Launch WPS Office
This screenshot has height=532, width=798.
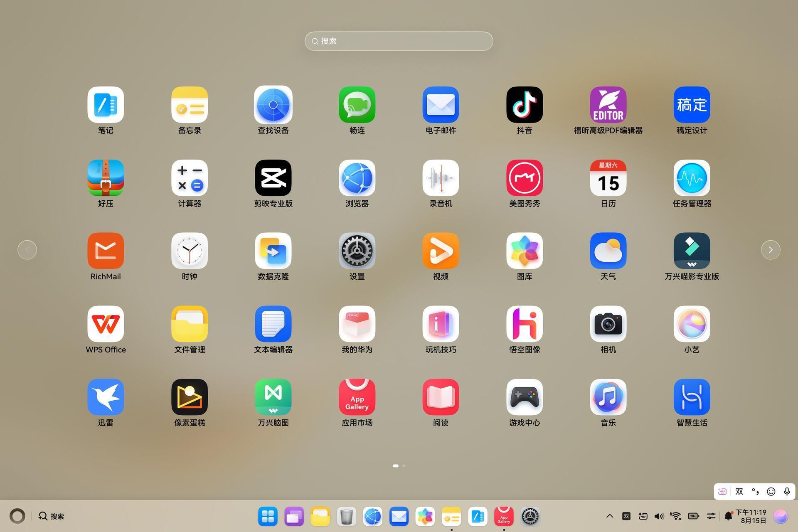click(x=106, y=324)
